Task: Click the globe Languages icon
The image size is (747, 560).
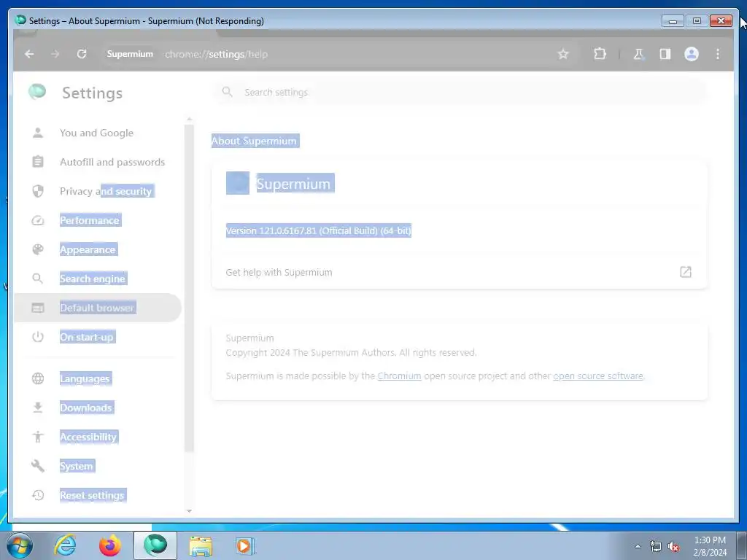Action: (38, 378)
